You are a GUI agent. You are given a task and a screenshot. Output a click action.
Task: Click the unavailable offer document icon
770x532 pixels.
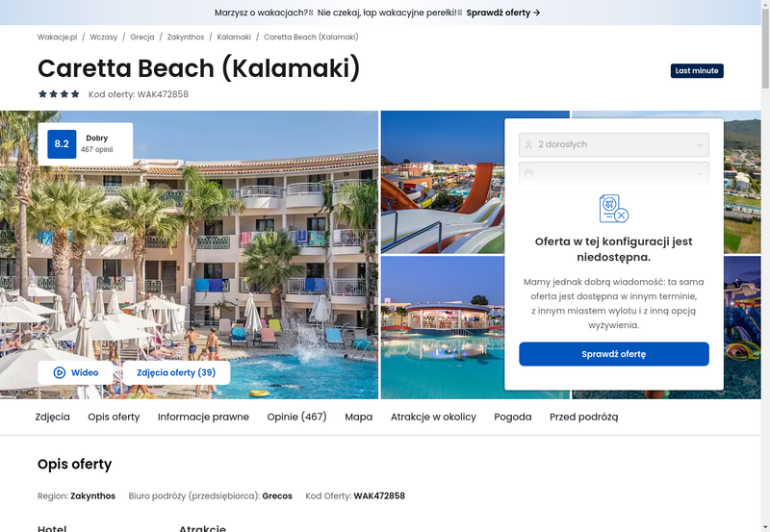coord(614,209)
